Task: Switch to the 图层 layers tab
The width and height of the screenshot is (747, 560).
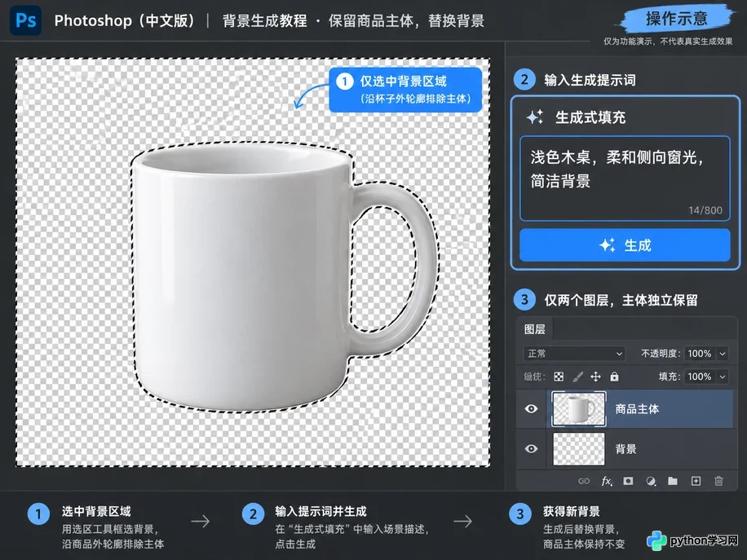Action: pos(534,329)
